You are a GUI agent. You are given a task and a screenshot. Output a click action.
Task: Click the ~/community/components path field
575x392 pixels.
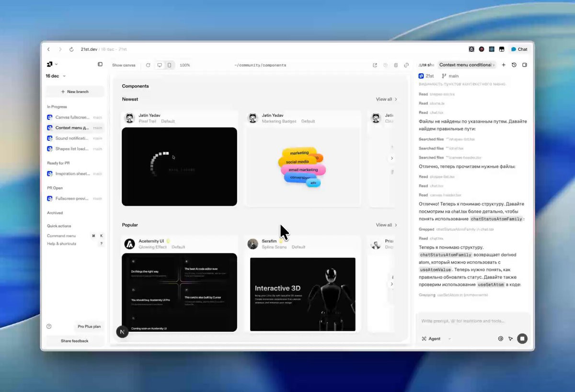260,65
